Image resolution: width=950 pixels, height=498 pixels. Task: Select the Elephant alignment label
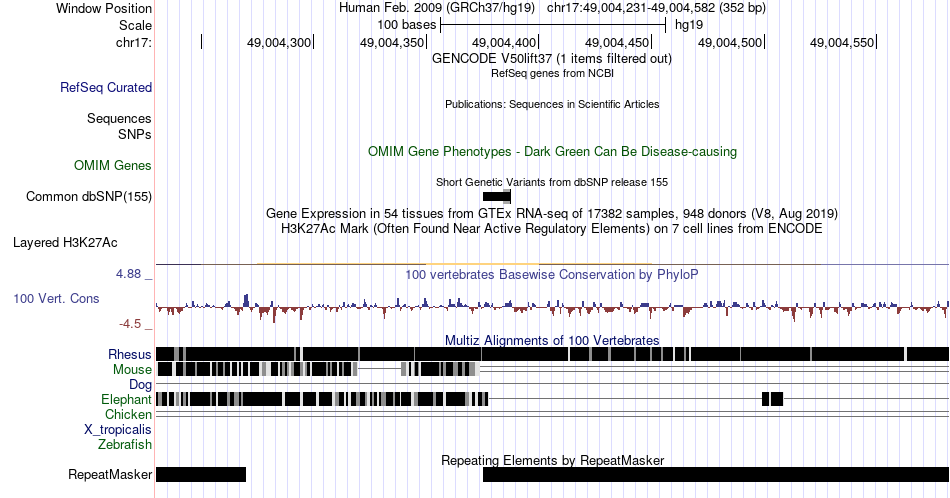pos(126,399)
